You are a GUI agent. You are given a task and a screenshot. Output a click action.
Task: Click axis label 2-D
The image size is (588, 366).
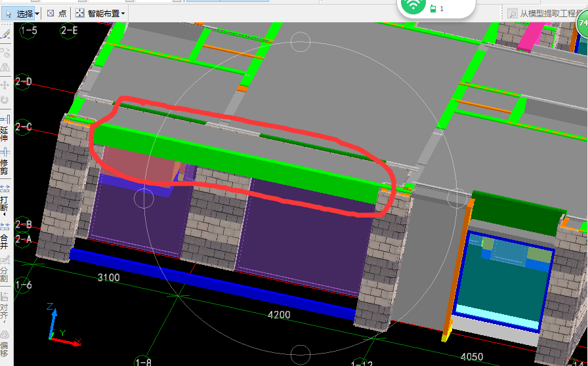click(23, 81)
